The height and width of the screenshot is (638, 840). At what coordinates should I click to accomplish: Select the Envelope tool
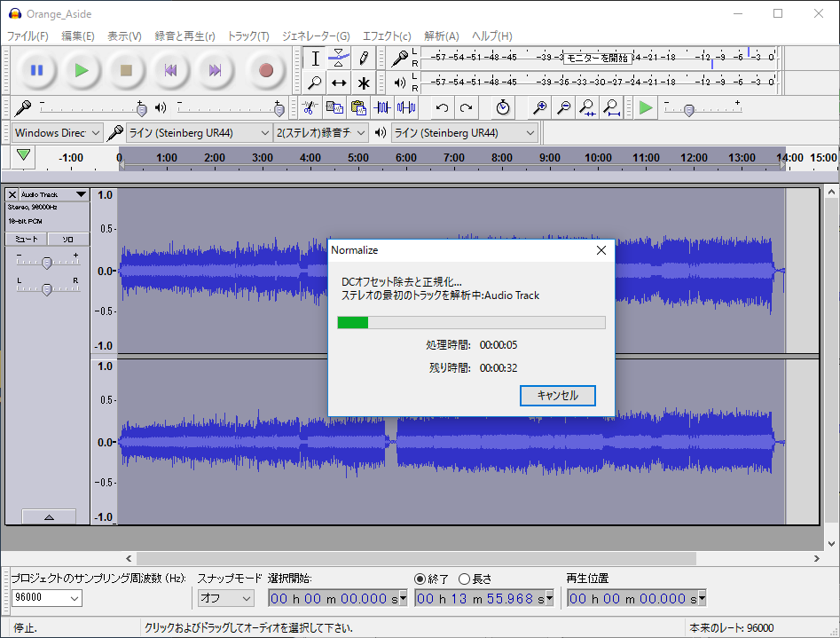pos(339,59)
